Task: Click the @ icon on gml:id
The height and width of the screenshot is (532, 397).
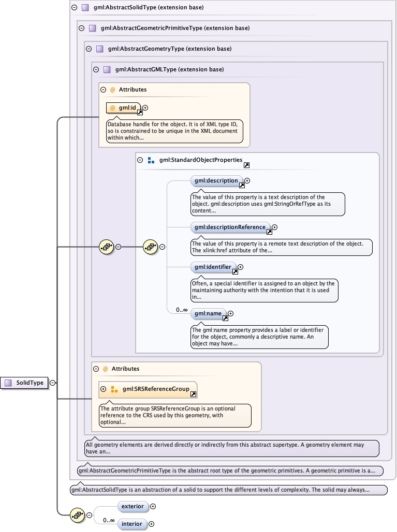Action: (113, 108)
